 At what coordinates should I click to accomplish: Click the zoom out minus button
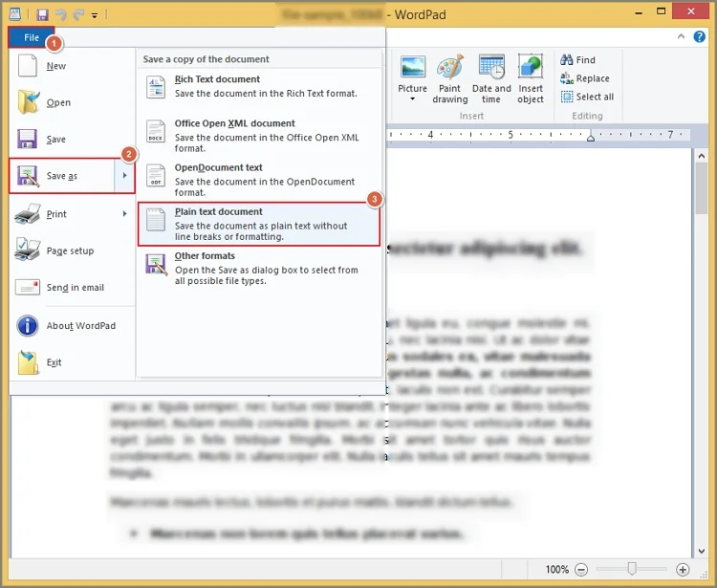tap(581, 570)
